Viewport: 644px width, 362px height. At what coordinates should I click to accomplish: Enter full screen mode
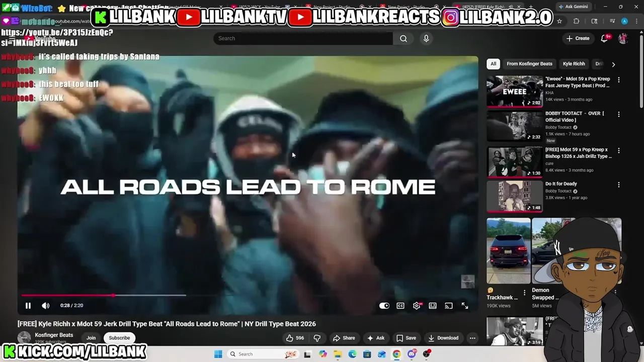pos(465,306)
